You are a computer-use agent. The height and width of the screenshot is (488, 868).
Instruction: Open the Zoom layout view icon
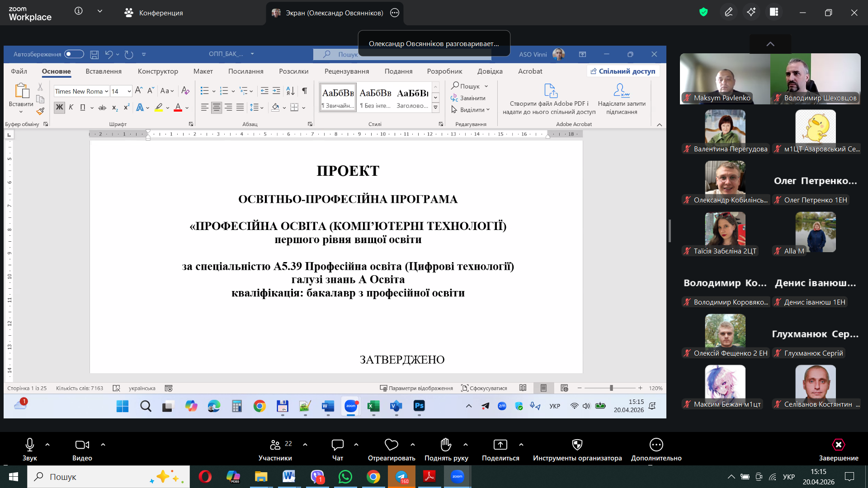tap(774, 12)
